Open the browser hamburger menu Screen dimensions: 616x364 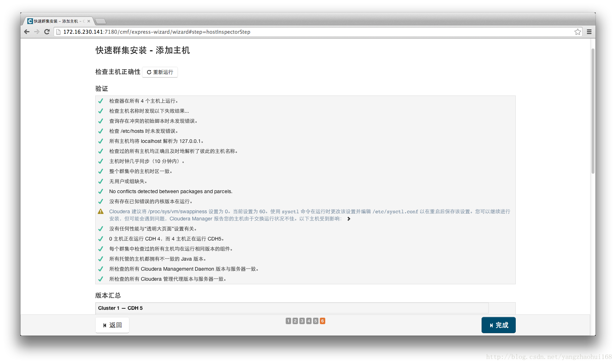pos(589,32)
